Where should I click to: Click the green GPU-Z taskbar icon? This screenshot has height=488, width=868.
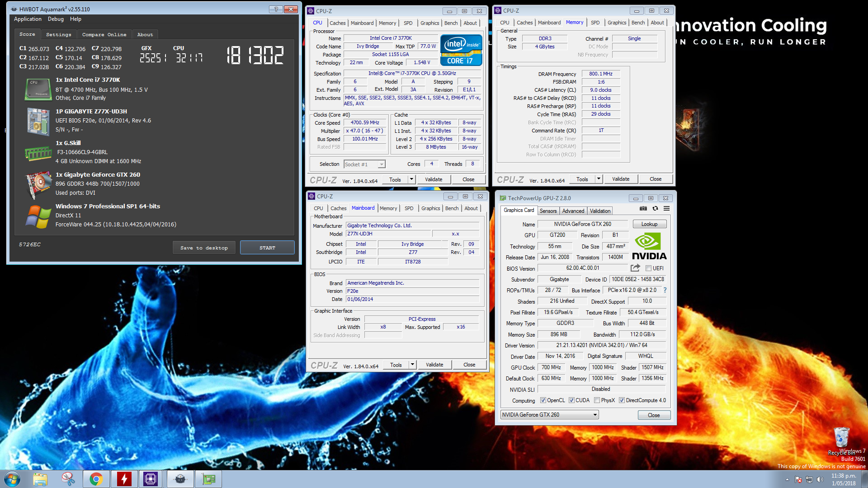208,479
